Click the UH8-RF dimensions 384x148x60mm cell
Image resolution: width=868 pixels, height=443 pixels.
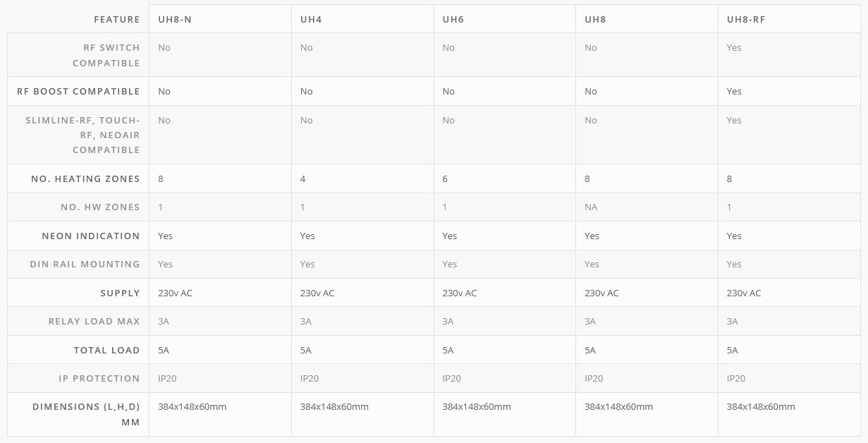coord(761,406)
